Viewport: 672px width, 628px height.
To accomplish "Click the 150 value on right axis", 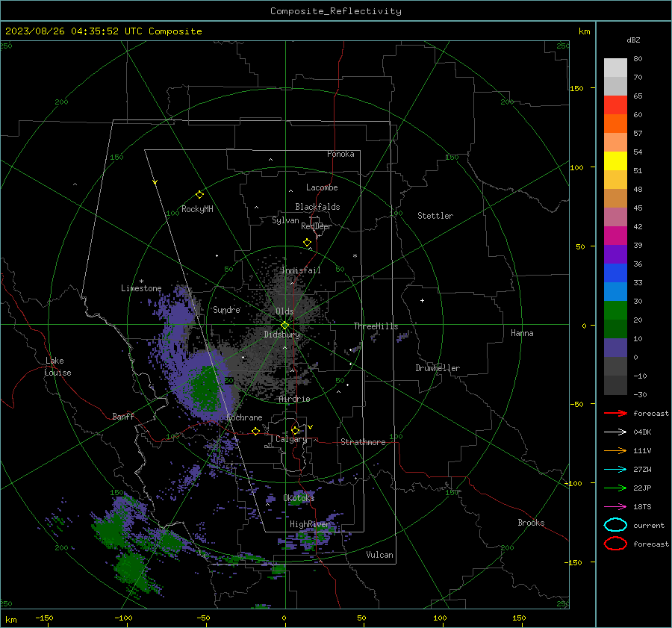I will click(x=577, y=88).
